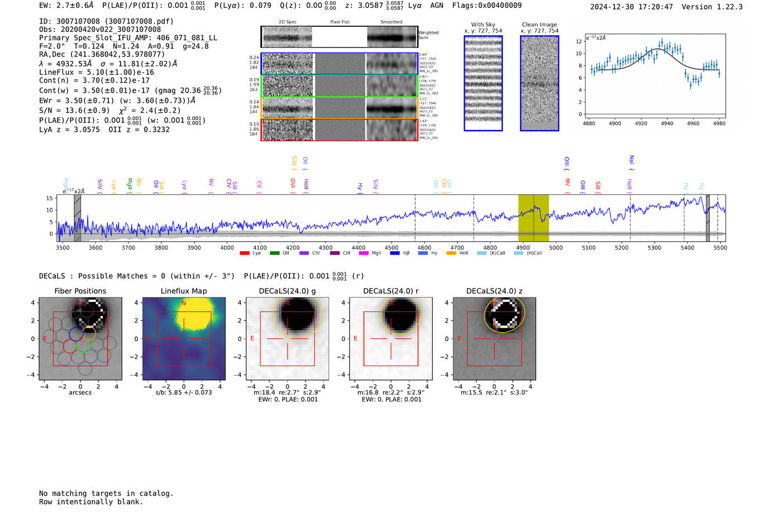Click the orange HeII legend swatch
Screen dimensions: 782x532
click(x=451, y=253)
